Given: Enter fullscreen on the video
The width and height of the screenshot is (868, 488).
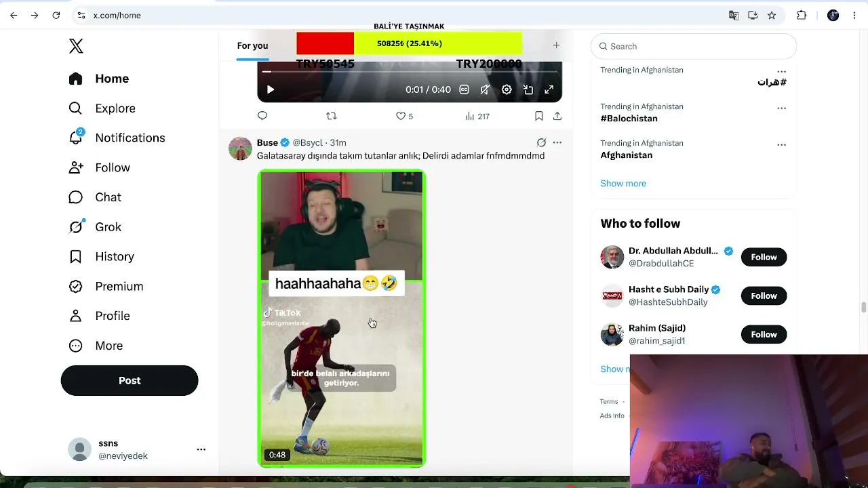Looking at the screenshot, I should click(x=549, y=89).
